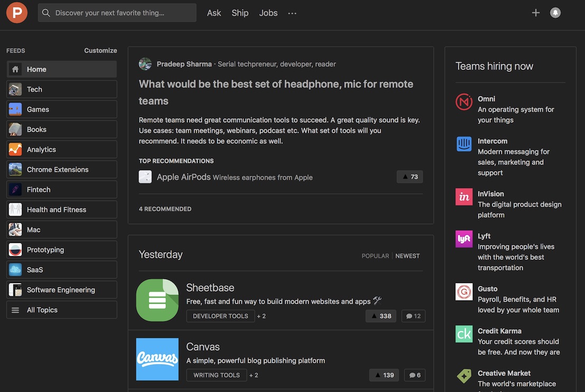Viewport: 585px width, 392px height.
Task: Click the Developer Tools tag
Action: coord(221,316)
